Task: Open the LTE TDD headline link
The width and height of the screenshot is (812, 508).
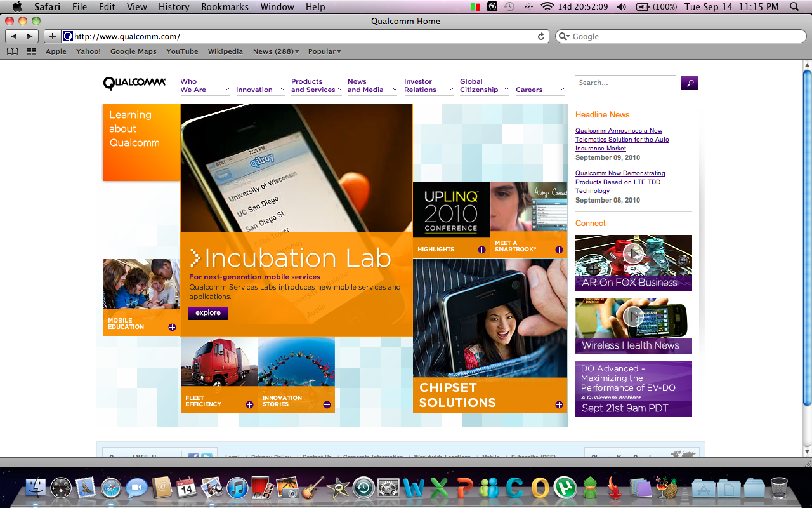Action: click(620, 182)
